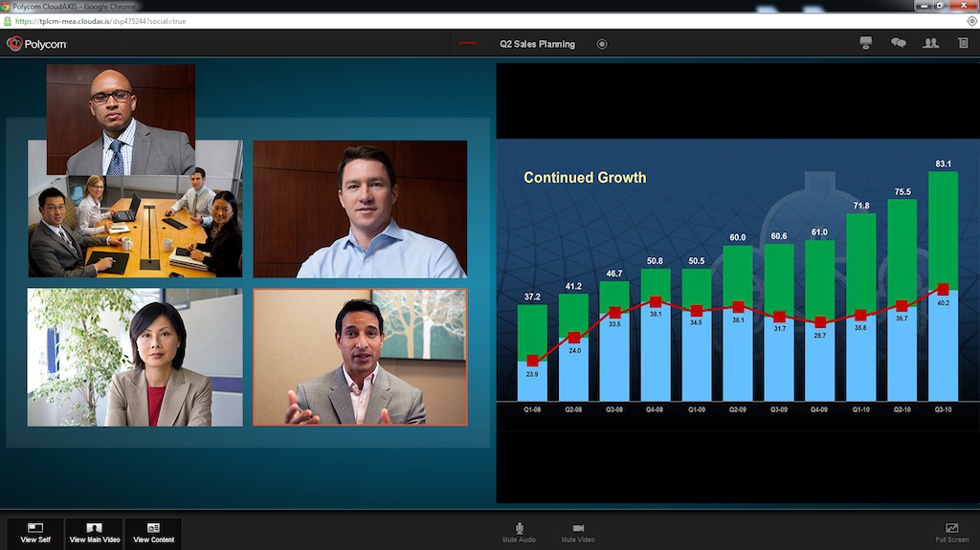Image resolution: width=980 pixels, height=550 pixels.
Task: Open the meeting notes document icon
Action: coord(963,43)
